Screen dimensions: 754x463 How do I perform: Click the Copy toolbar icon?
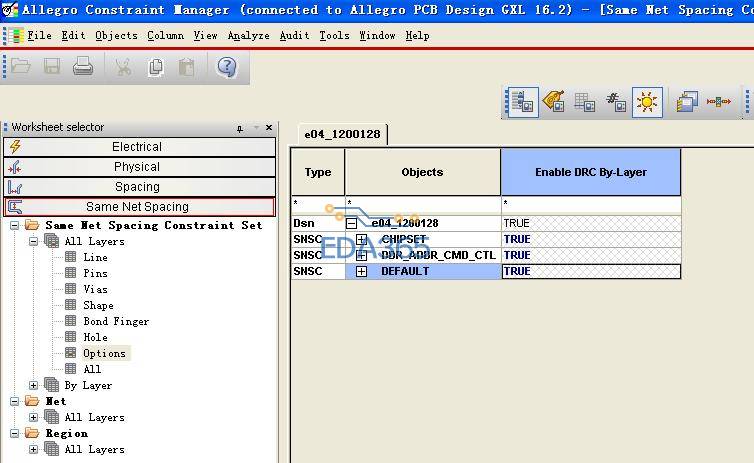pos(155,67)
